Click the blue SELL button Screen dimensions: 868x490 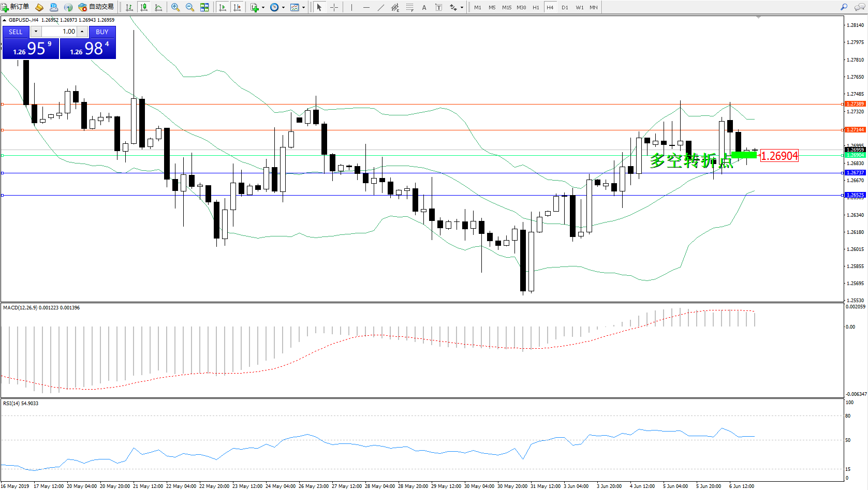pyautogui.click(x=16, y=32)
